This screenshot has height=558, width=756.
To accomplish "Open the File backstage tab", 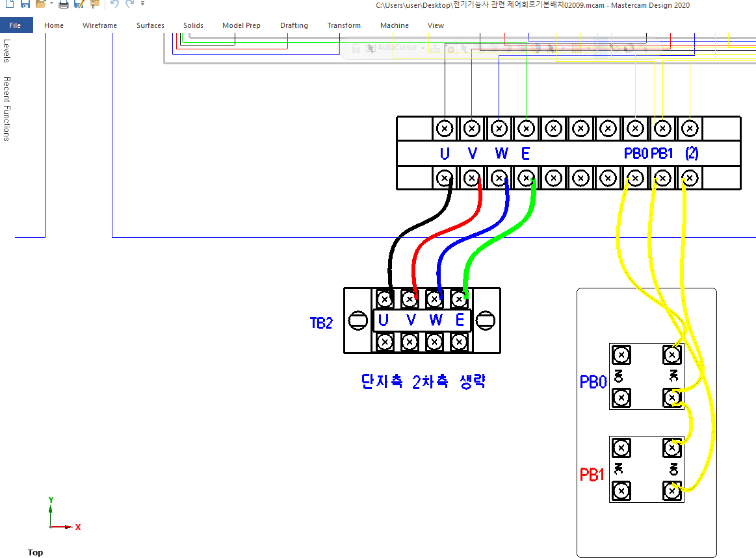I will point(16,25).
